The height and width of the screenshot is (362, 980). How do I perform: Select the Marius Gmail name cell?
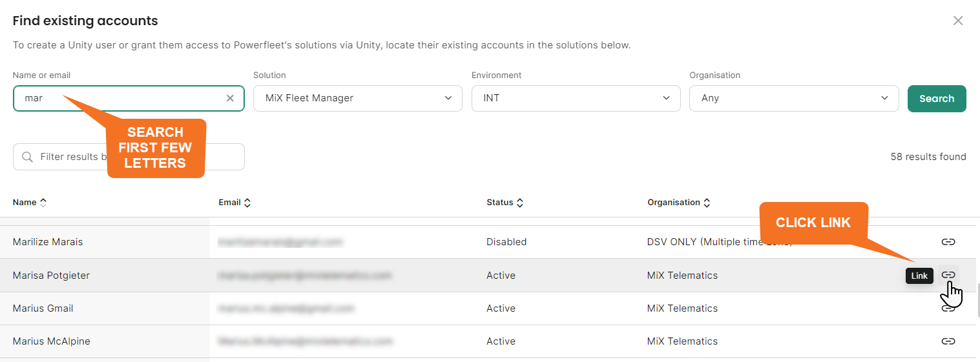(43, 308)
